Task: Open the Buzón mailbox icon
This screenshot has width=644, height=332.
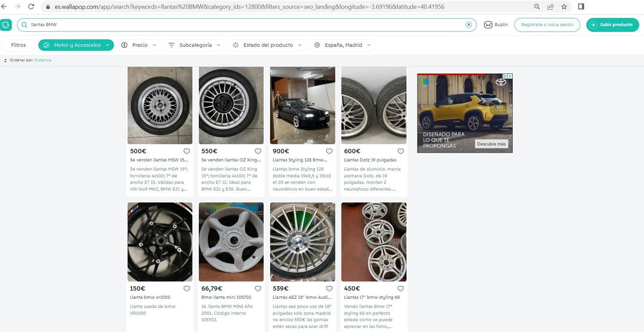Action: coord(488,25)
